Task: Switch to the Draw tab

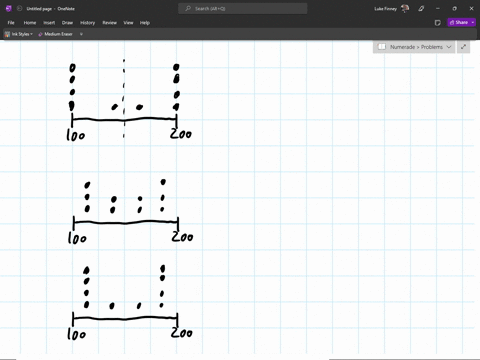Action: (67, 23)
